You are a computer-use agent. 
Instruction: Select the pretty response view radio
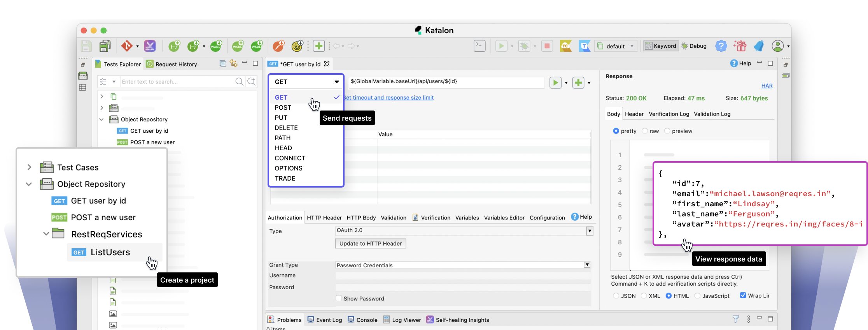click(x=616, y=131)
